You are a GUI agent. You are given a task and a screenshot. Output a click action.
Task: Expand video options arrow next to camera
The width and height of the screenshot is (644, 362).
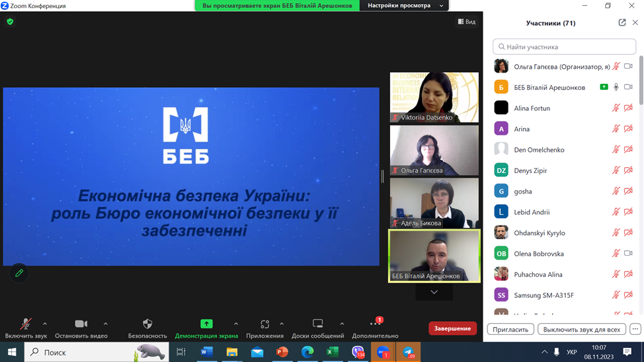click(106, 324)
